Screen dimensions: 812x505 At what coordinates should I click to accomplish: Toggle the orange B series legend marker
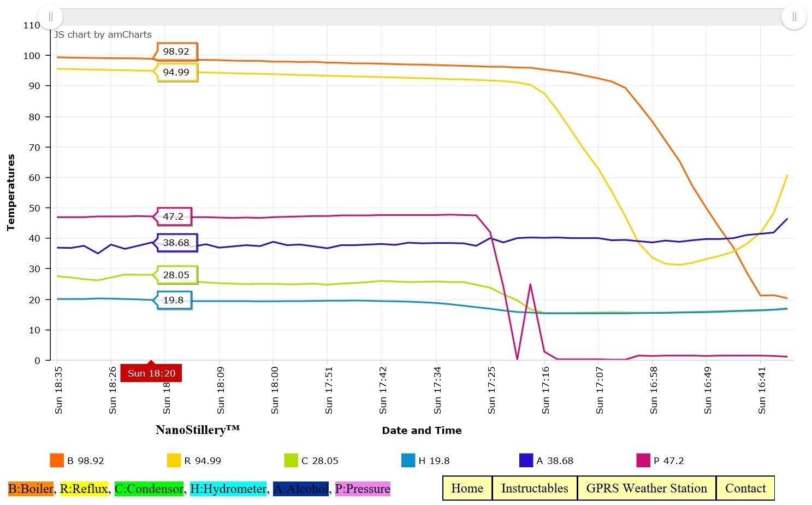[x=57, y=460]
